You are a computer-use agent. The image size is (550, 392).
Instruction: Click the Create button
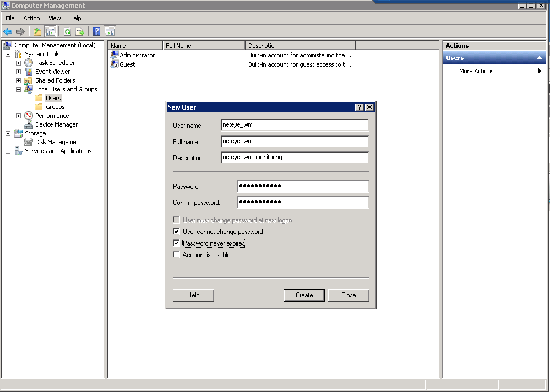304,295
